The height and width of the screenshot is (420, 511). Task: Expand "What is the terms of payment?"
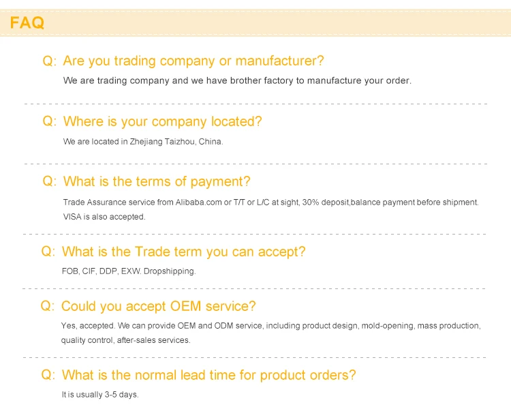157,181
